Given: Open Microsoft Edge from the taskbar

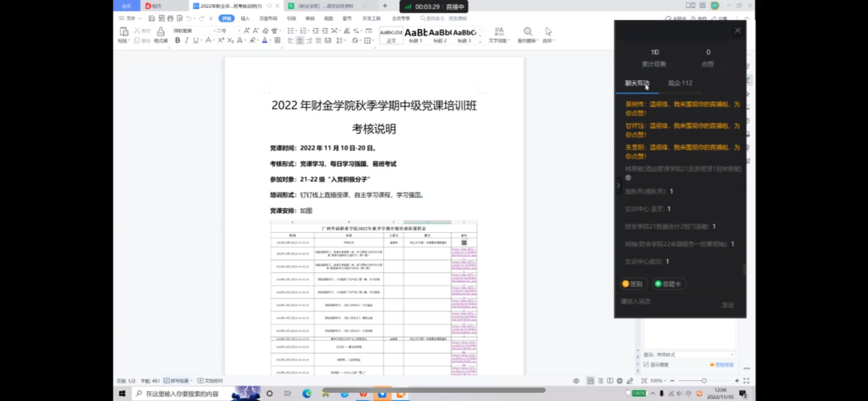Looking at the screenshot, I should (x=306, y=394).
